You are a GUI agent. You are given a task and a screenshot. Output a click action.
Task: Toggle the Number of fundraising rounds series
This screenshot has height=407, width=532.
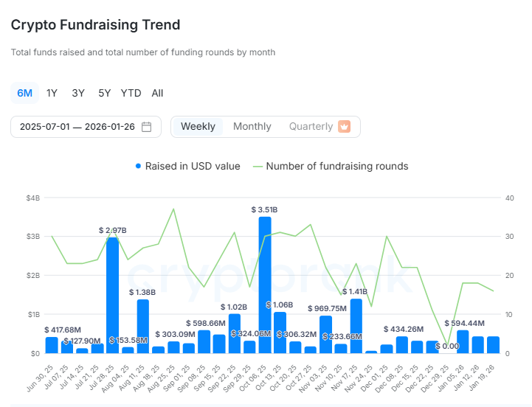(x=336, y=167)
